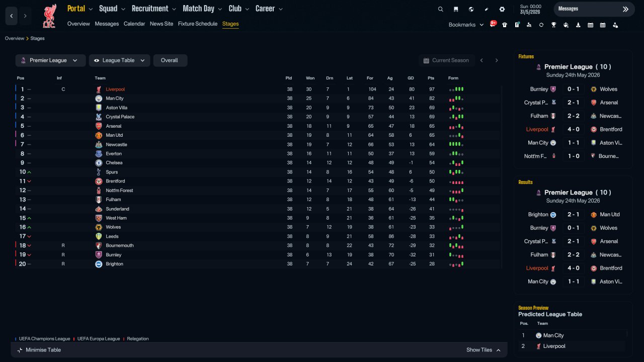Sort table by GD column header
This screenshot has height=362, width=644.
[412, 78]
